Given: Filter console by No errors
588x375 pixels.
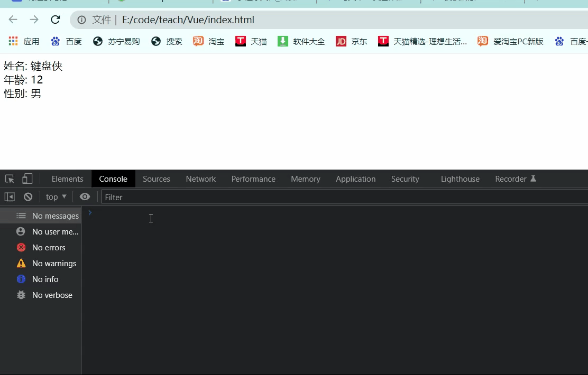Looking at the screenshot, I should click(48, 247).
